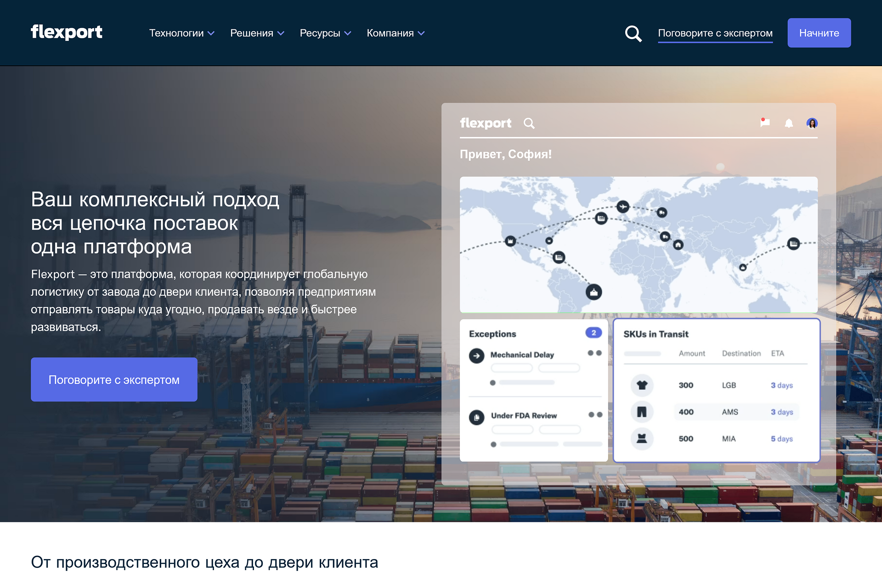Click the Начните button
This screenshot has height=588, width=882.
819,33
